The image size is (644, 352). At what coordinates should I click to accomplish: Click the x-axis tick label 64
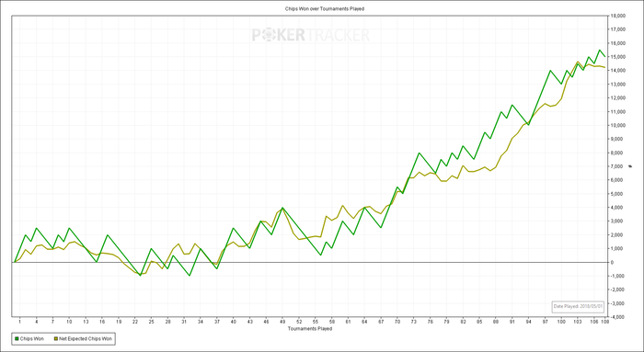point(364,323)
